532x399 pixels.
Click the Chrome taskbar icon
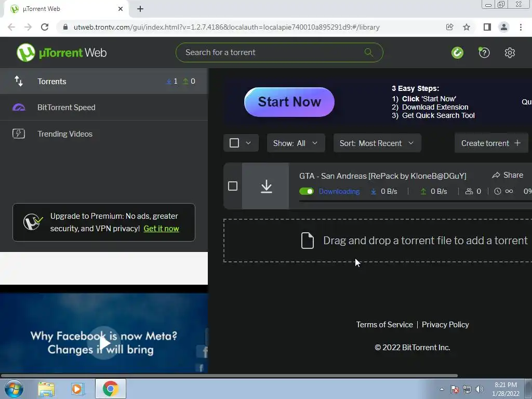point(110,389)
